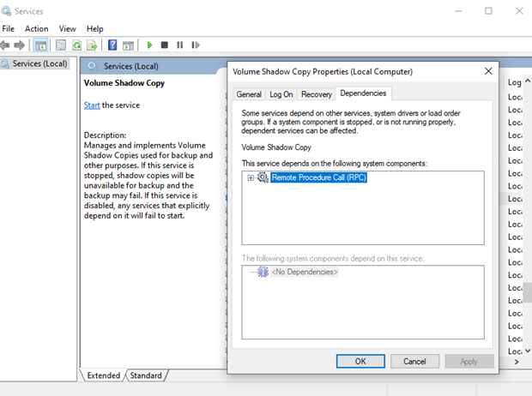Click OK in the properties dialog
Viewport: 532px width, 396px height.
pos(360,362)
